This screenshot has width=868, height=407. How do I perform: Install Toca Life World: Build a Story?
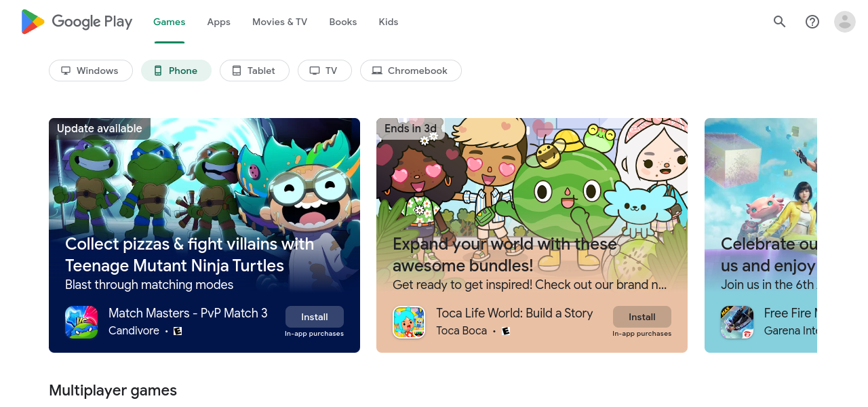(642, 317)
